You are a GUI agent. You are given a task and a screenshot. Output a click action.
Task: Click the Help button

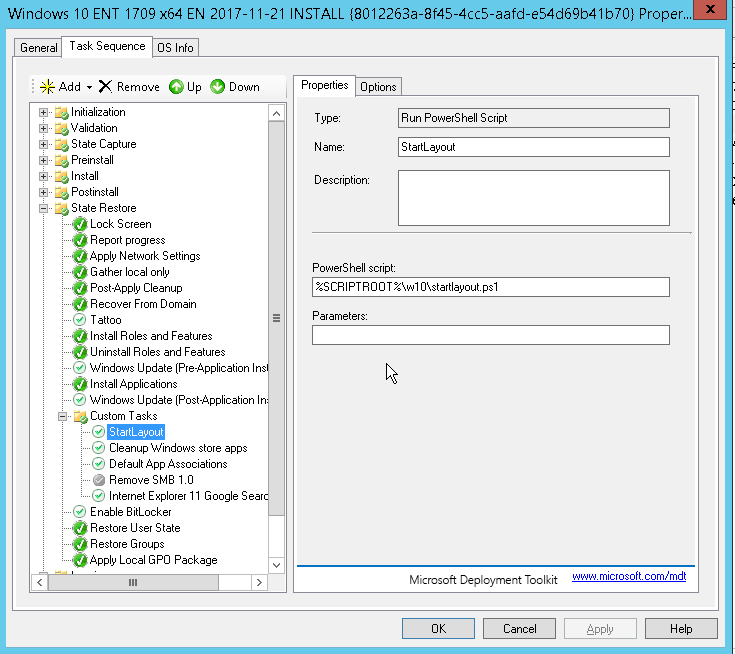click(681, 629)
